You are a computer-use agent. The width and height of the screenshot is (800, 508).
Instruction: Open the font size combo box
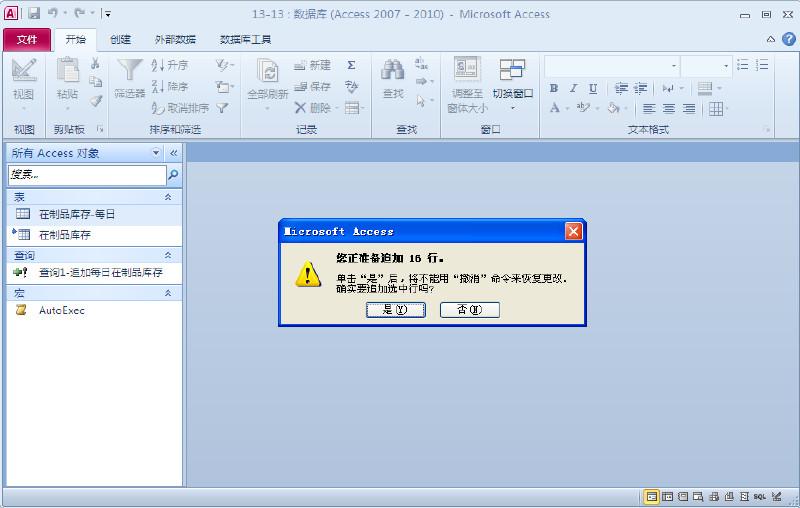coord(707,66)
